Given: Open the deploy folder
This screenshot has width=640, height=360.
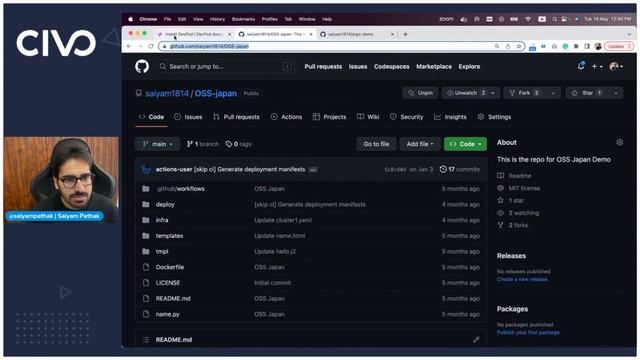Looking at the screenshot, I should coord(165,204).
